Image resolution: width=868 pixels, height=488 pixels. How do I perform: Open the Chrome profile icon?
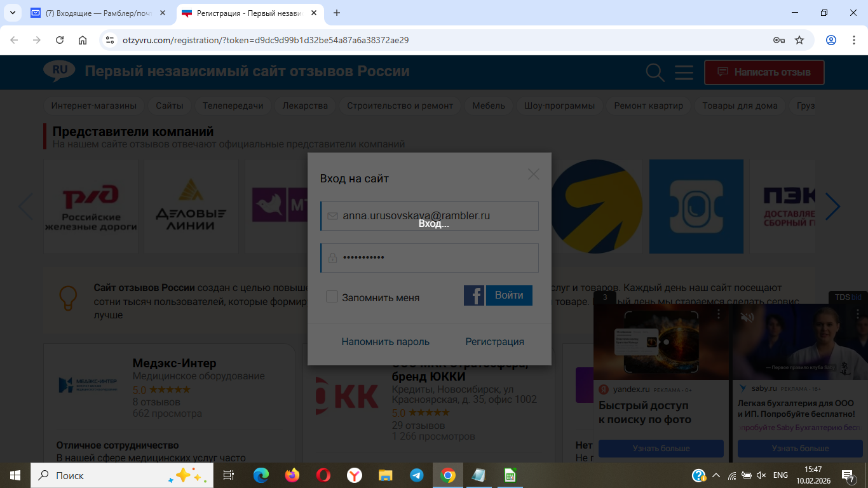[831, 40]
